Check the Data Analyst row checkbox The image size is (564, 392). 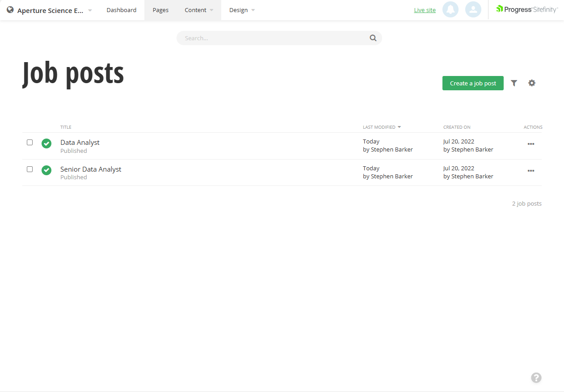(29, 142)
